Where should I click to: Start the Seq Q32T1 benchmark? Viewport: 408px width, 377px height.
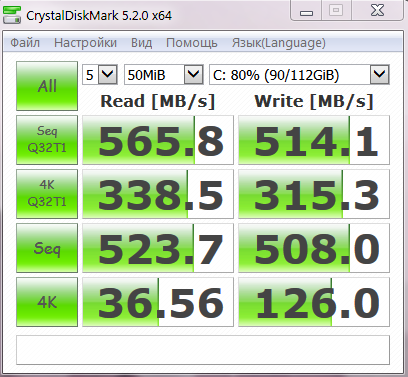pyautogui.click(x=47, y=140)
